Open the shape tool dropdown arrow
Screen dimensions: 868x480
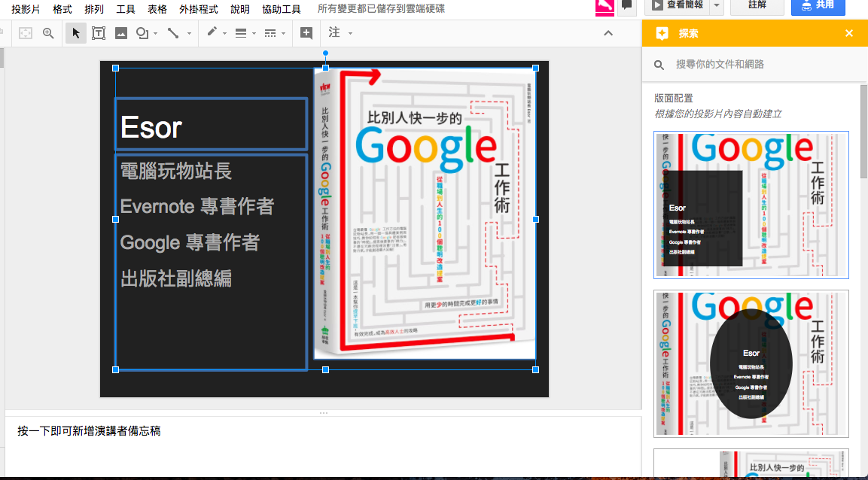click(x=156, y=34)
